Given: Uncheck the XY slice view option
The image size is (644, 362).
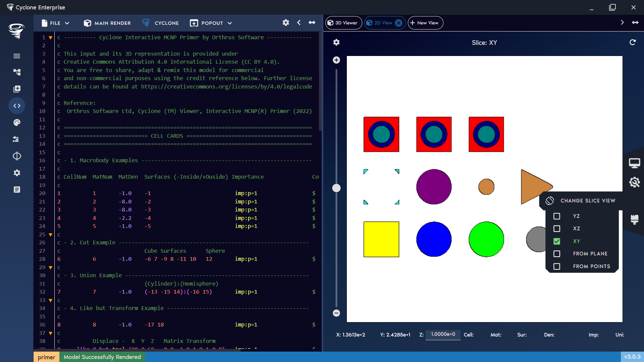Looking at the screenshot, I should click(557, 241).
